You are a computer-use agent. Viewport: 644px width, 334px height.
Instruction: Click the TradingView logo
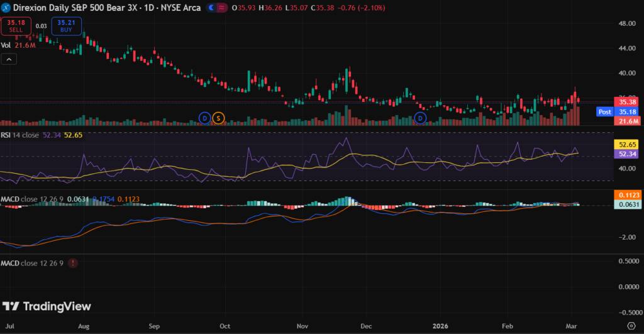pos(47,306)
